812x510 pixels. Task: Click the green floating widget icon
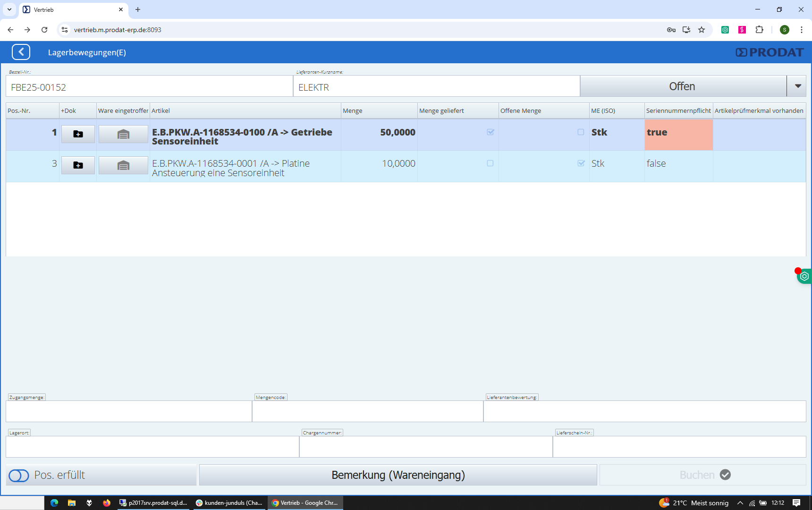coord(804,276)
